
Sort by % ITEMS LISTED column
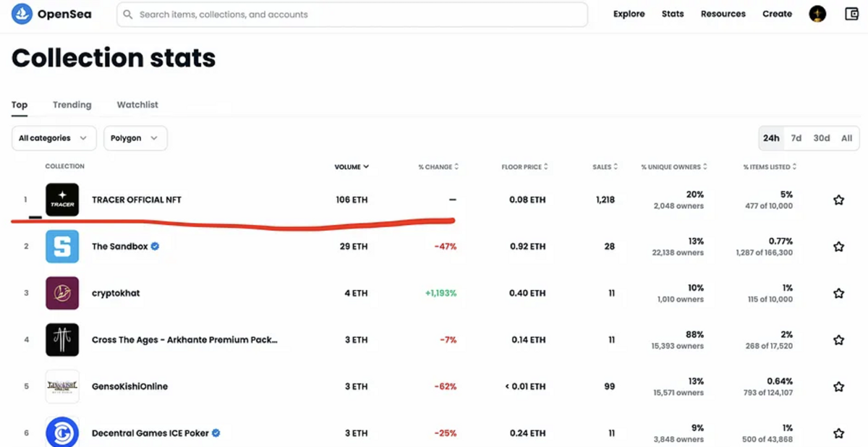[770, 167]
